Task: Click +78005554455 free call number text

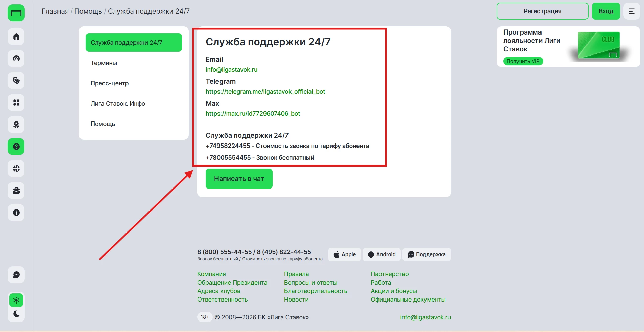Action: (228, 158)
